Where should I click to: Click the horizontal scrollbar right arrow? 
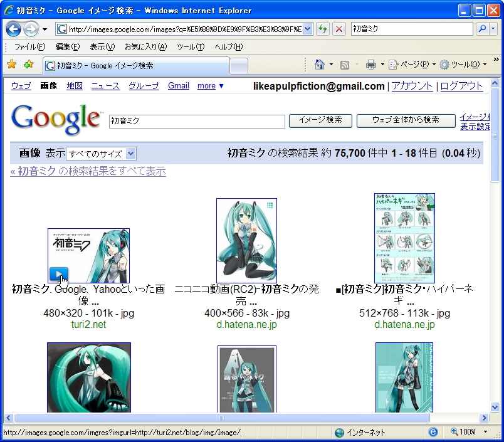(484, 418)
